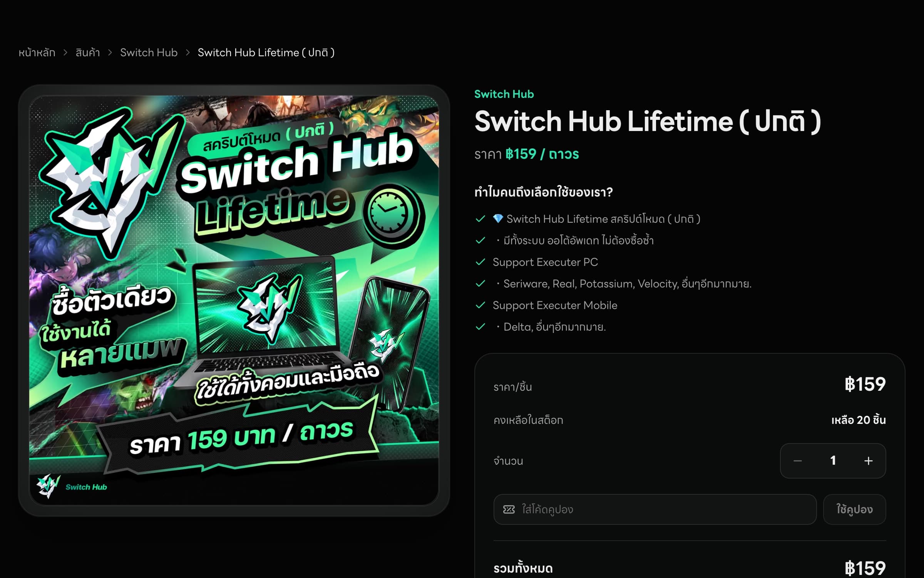
Task: Click the green Switch Hub category label
Action: tap(504, 94)
